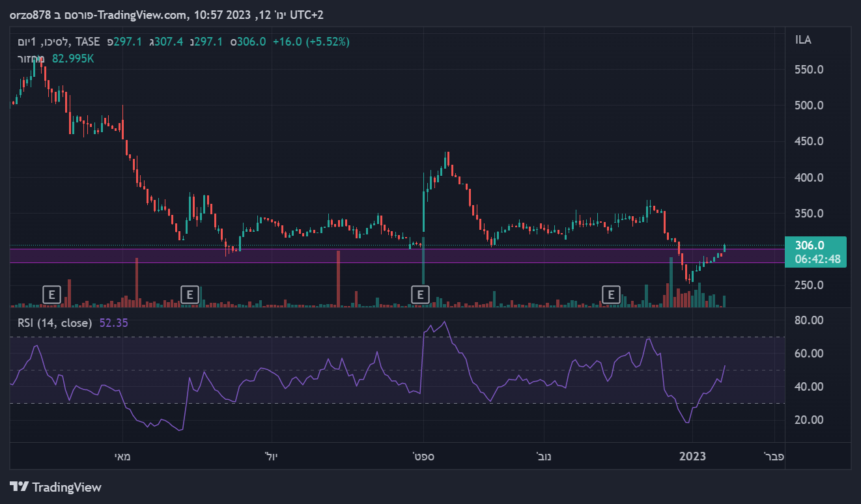Show the earnings E marker between נוב' and 2023
Screen dimensions: 861x504
click(x=611, y=295)
